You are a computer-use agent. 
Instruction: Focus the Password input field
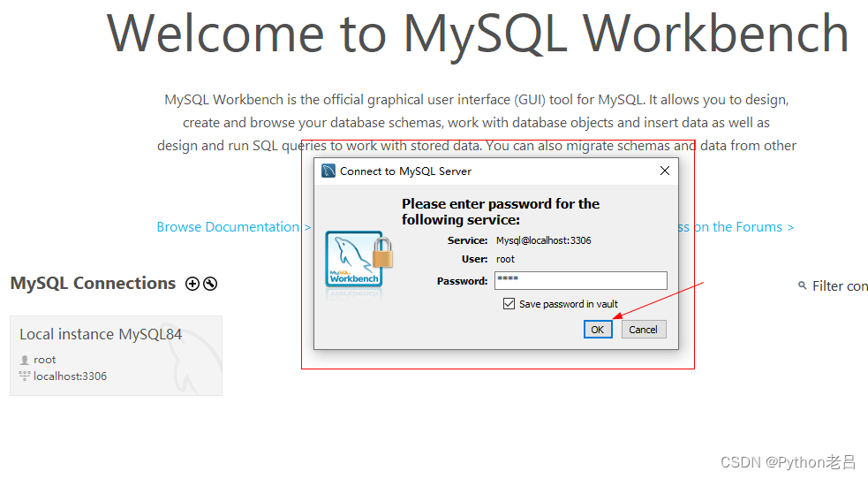(581, 280)
